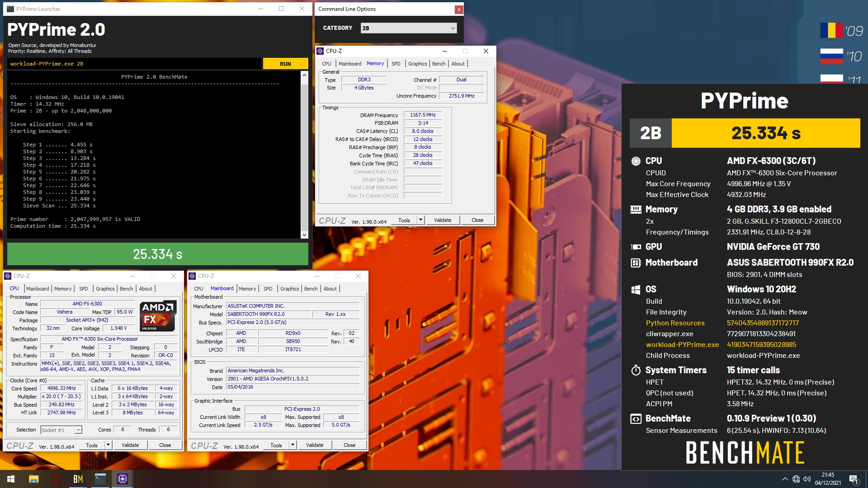Click the BIOS Version 2901 field
This screenshot has width=868, height=488.
click(293, 379)
